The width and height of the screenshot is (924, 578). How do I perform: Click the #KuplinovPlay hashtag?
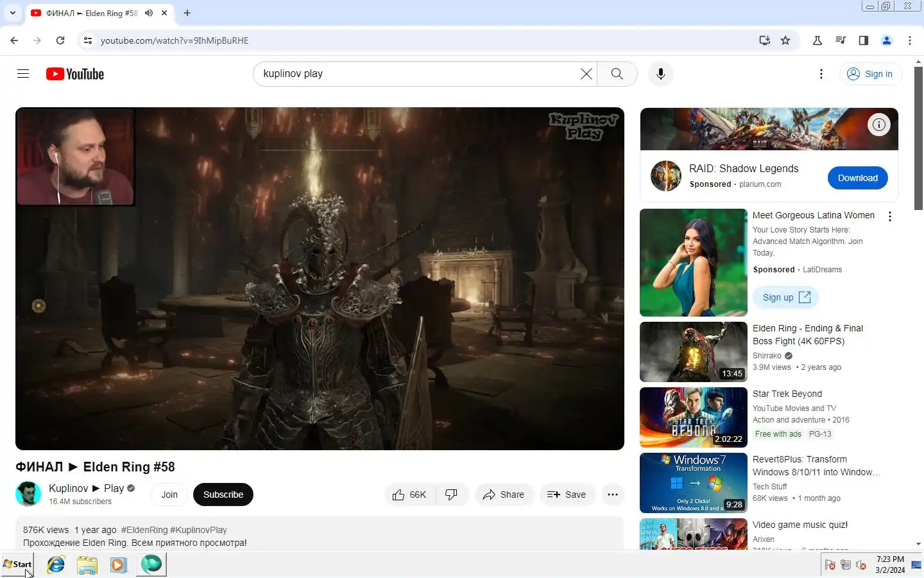coord(198,530)
